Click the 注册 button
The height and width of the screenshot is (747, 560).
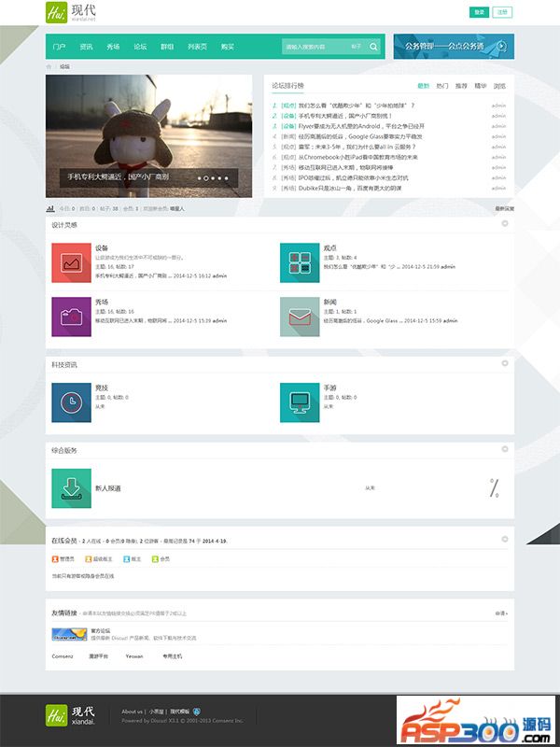click(502, 12)
